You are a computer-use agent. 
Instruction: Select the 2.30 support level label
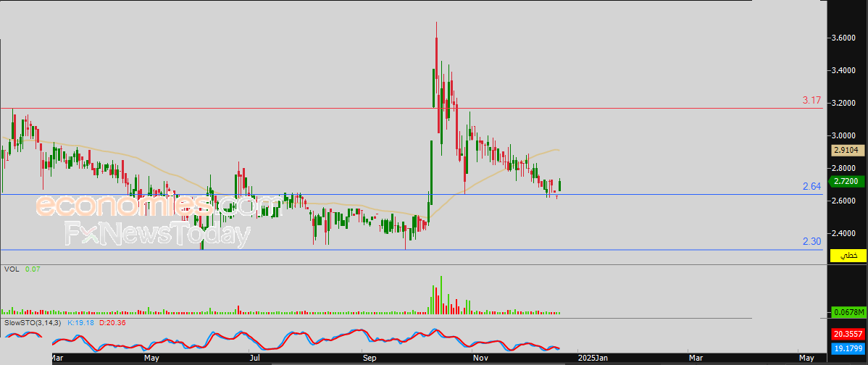pos(811,242)
